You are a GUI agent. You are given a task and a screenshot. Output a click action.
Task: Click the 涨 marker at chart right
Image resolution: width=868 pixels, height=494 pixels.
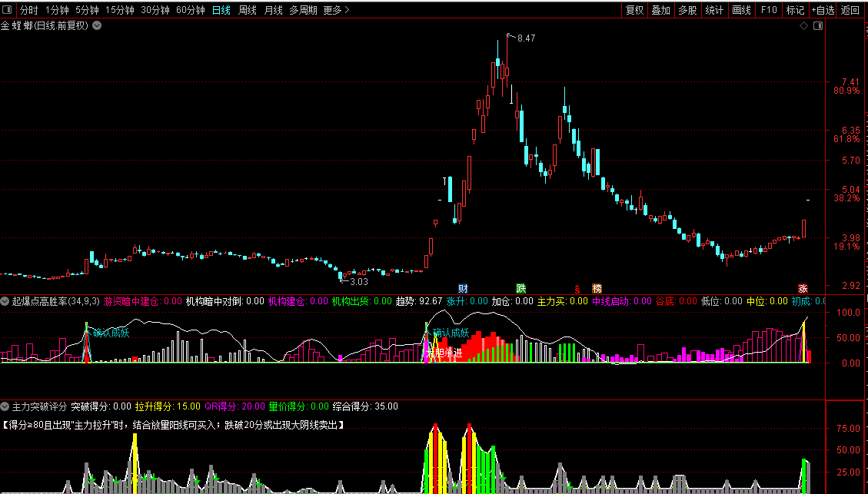click(x=803, y=288)
